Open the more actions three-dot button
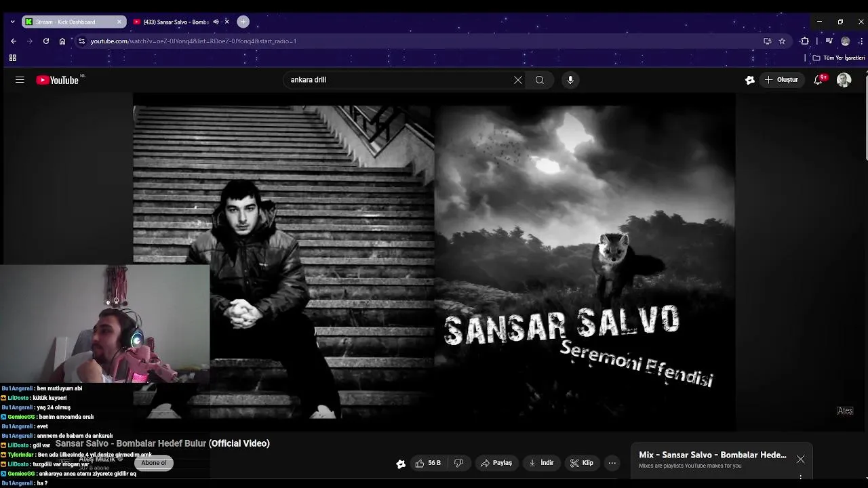Image resolution: width=868 pixels, height=488 pixels. (x=612, y=463)
